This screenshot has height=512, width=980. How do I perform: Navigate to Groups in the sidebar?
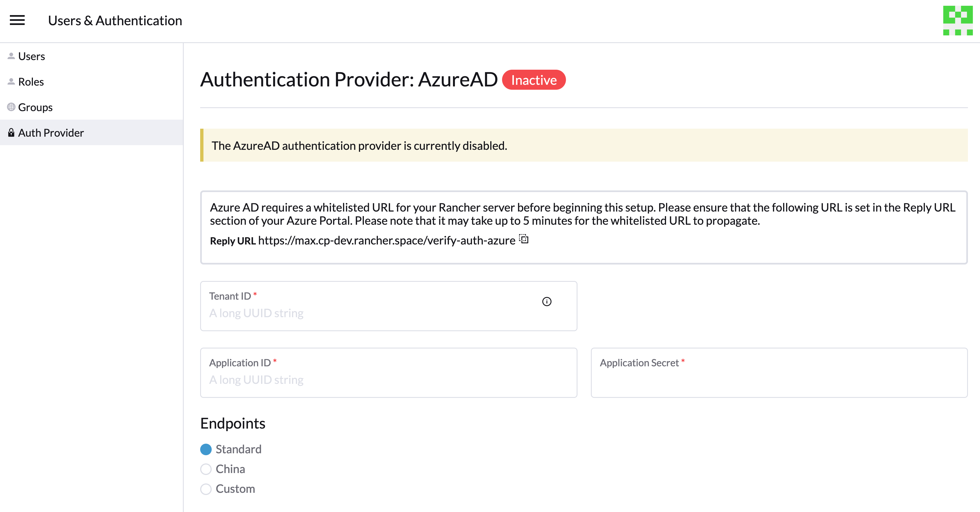pos(35,107)
